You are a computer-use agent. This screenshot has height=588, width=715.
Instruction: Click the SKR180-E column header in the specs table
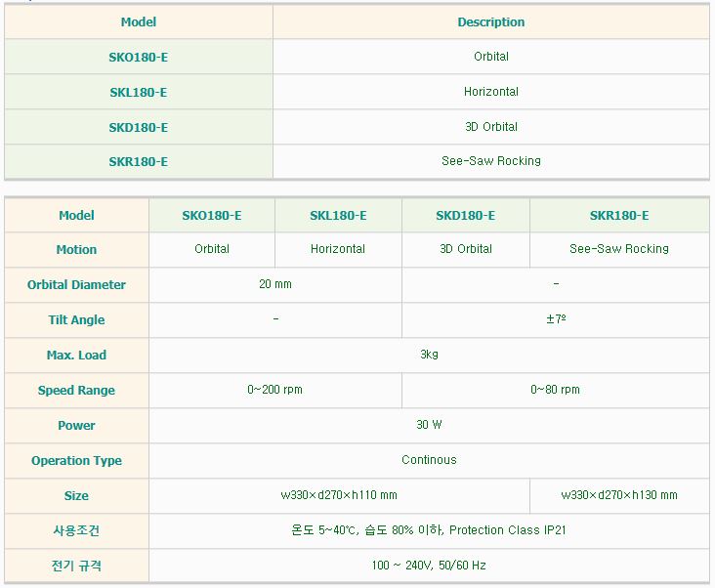coord(619,216)
